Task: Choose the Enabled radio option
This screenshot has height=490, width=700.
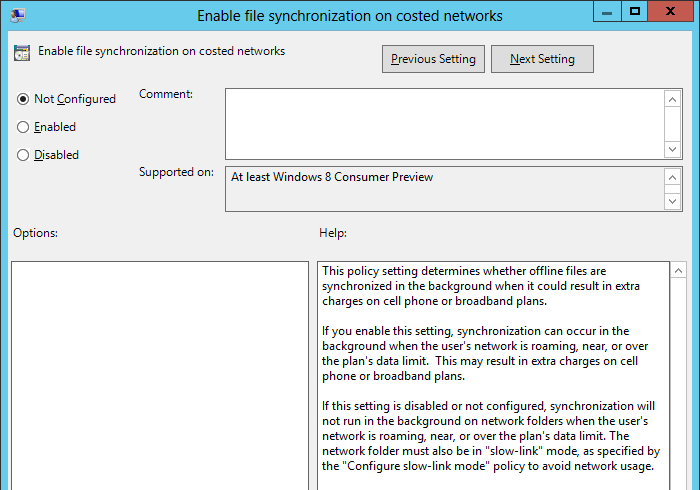Action: tap(23, 127)
